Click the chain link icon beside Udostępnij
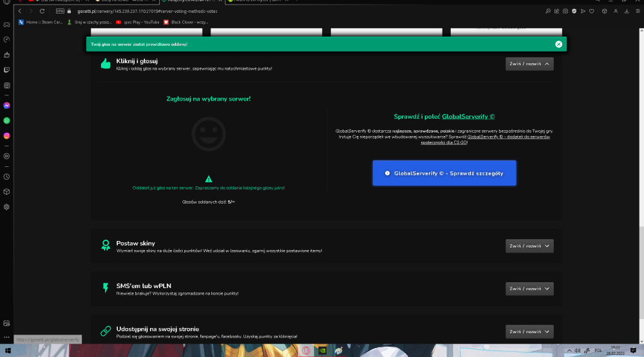Viewport: 644px width, 357px height. [106, 331]
